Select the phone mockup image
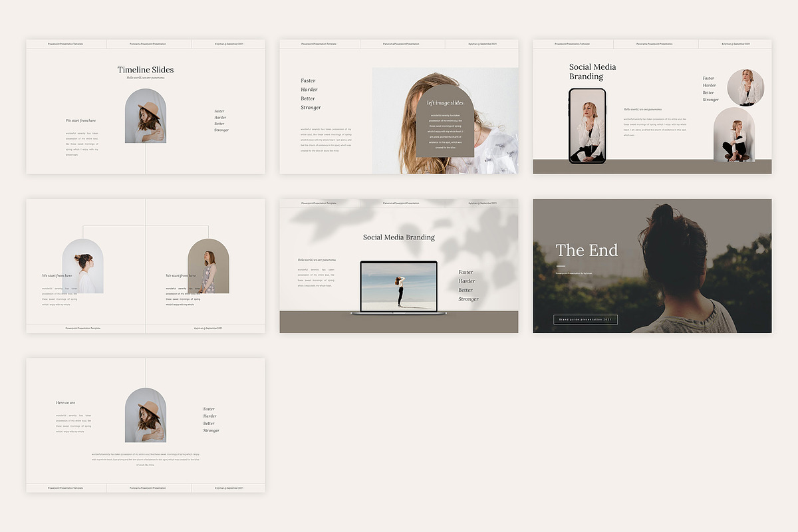 point(587,126)
